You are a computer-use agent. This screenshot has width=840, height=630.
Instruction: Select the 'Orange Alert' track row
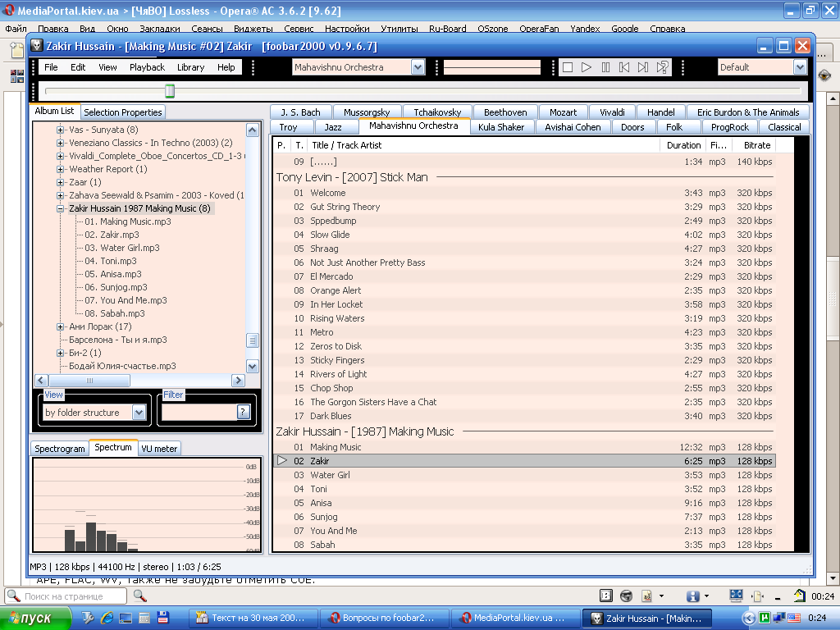point(524,290)
